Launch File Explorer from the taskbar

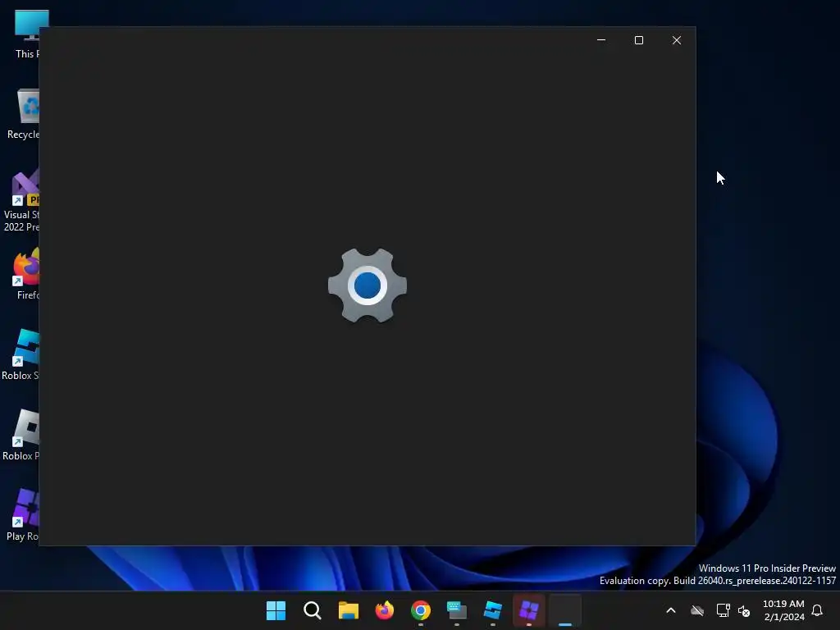(x=348, y=610)
